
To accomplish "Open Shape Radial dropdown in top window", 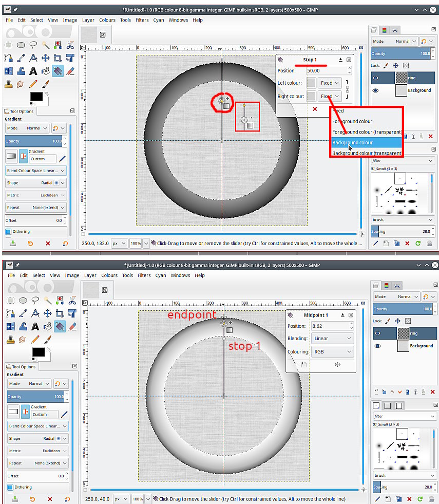I will [x=35, y=183].
